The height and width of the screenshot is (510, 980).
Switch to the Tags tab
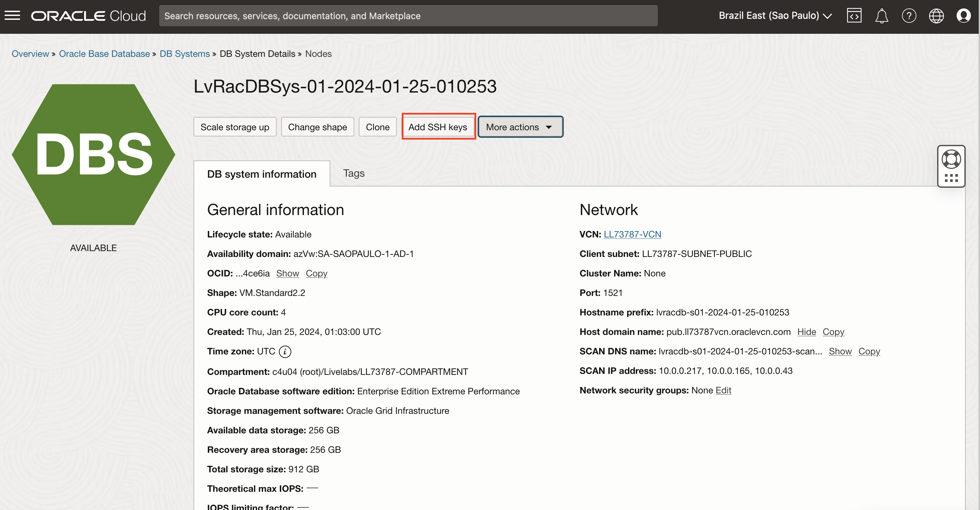pos(354,173)
